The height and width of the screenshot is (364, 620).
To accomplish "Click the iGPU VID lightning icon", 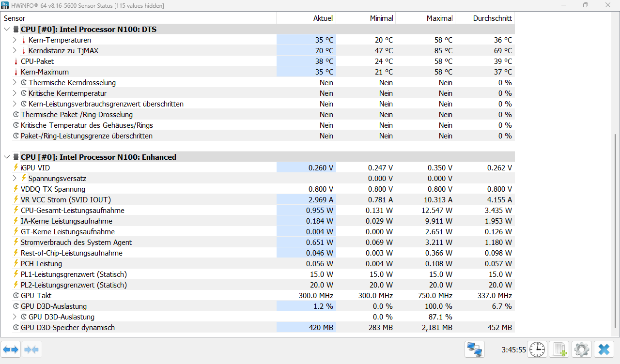I will (16, 168).
